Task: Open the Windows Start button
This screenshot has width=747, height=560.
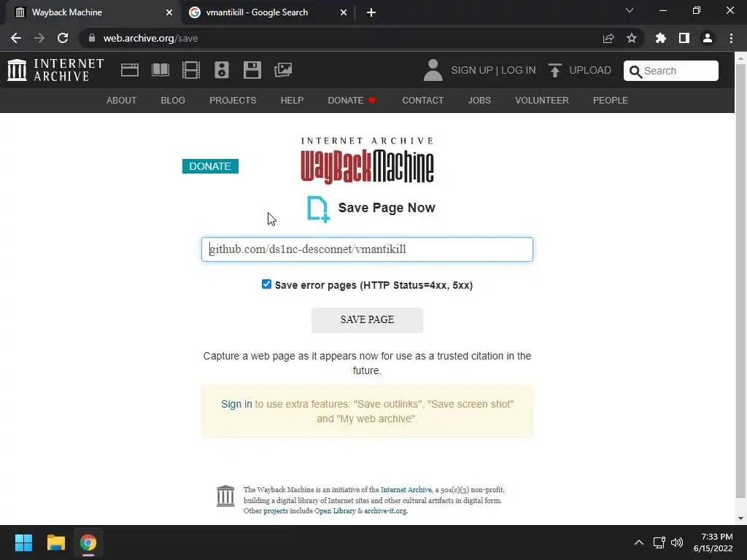Action: tap(23, 542)
